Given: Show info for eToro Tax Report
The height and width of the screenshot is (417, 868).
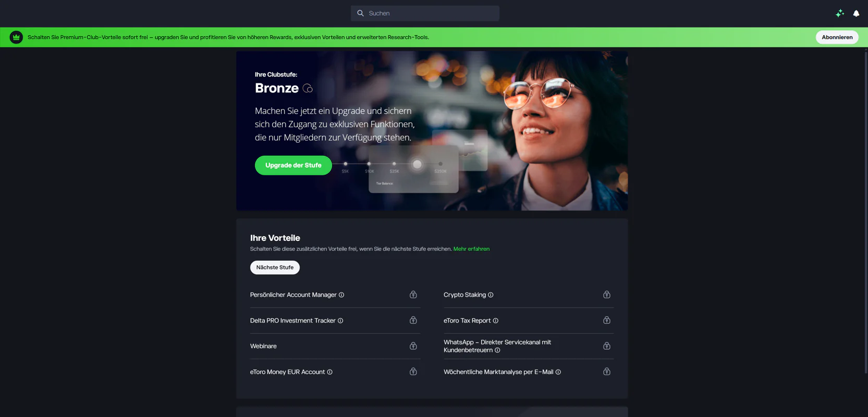Looking at the screenshot, I should pyautogui.click(x=495, y=321).
